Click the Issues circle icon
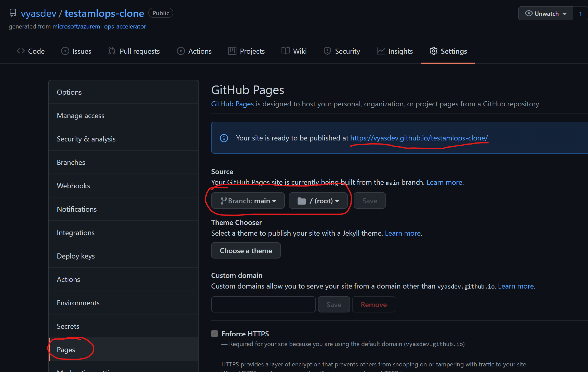Screen dimensions: 588x372 tap(65, 51)
